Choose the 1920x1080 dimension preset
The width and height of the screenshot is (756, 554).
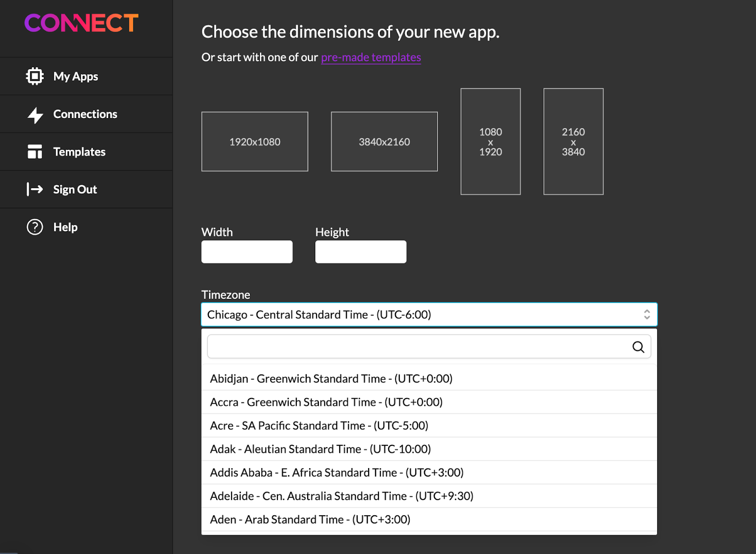pyautogui.click(x=255, y=142)
